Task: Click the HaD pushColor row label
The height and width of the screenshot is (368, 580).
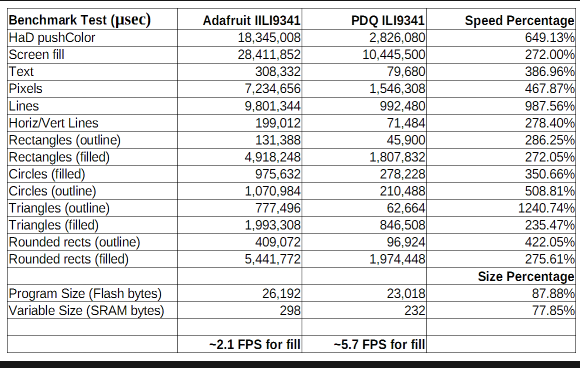Action: pos(52,38)
